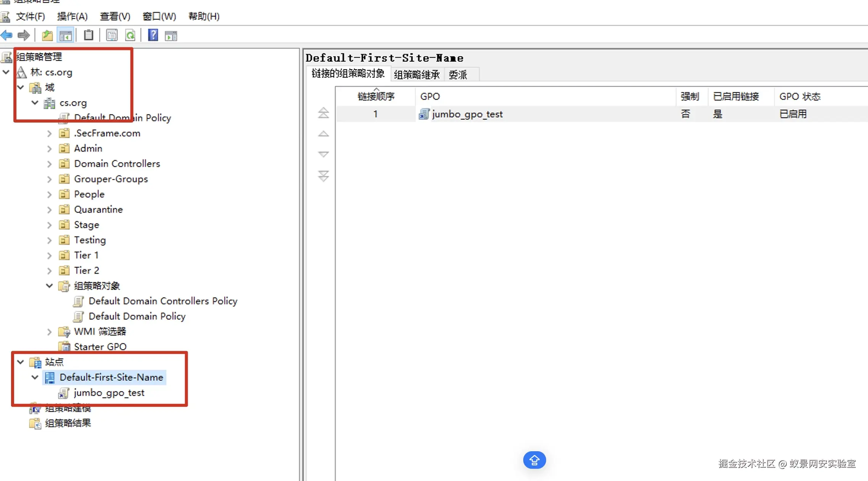Switch to the 组策略继承 tab
The height and width of the screenshot is (481, 868).
click(x=416, y=74)
